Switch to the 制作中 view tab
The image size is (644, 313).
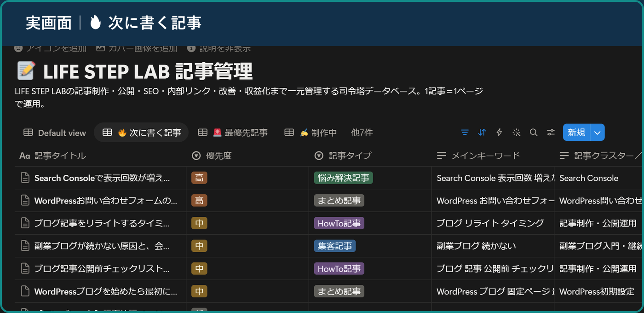point(310,133)
